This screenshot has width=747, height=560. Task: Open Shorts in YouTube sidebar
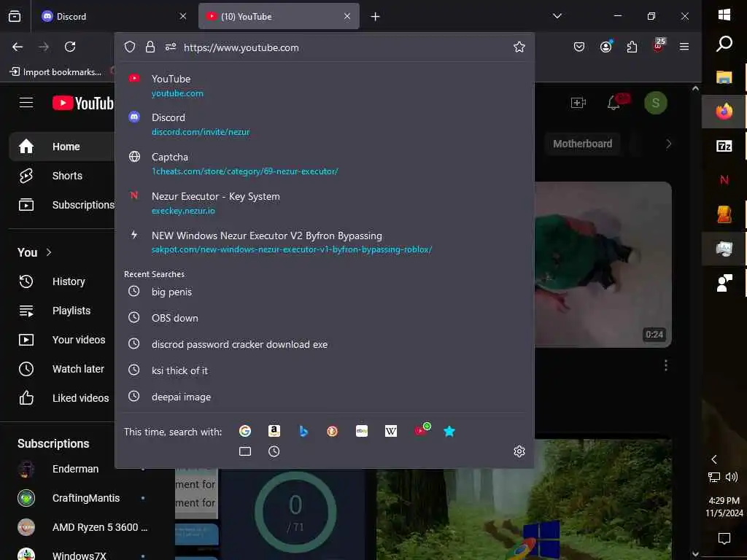click(x=62, y=176)
